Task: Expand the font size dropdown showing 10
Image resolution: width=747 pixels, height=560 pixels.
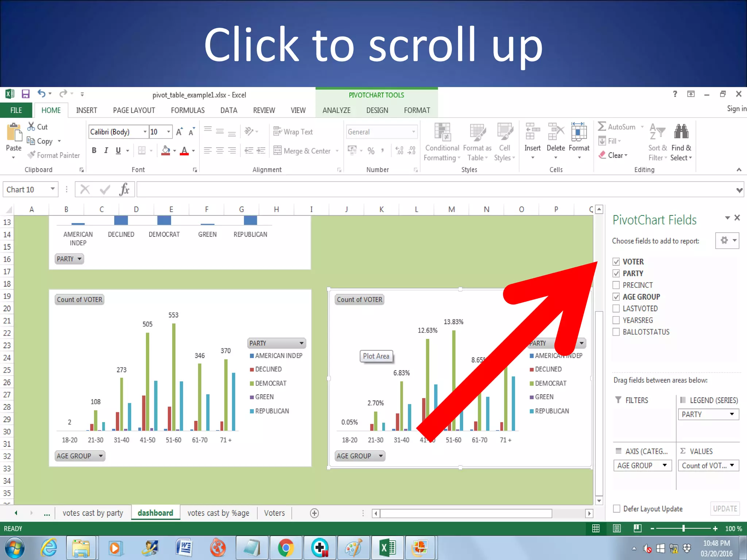Action: [x=168, y=132]
